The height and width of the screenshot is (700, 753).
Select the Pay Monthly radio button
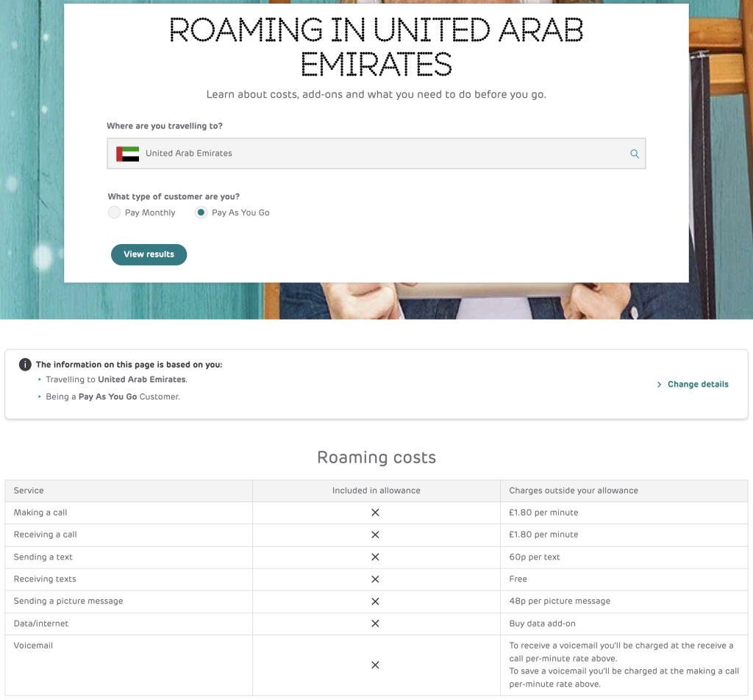114,213
